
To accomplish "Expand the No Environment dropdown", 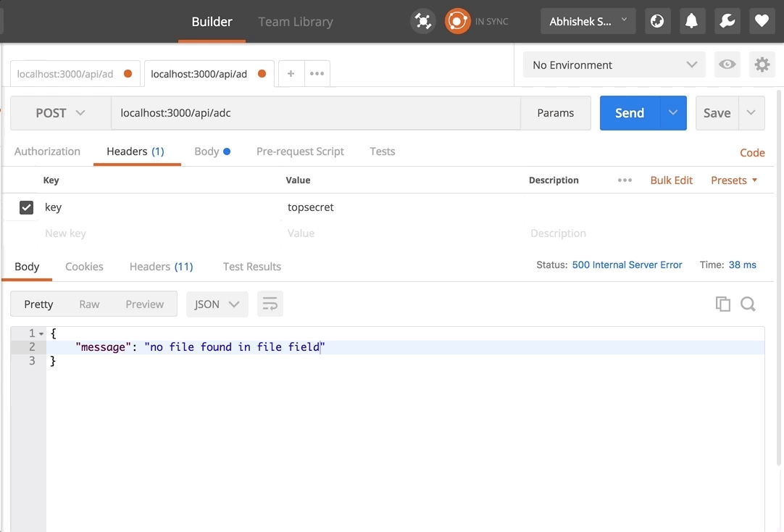I will pos(614,65).
